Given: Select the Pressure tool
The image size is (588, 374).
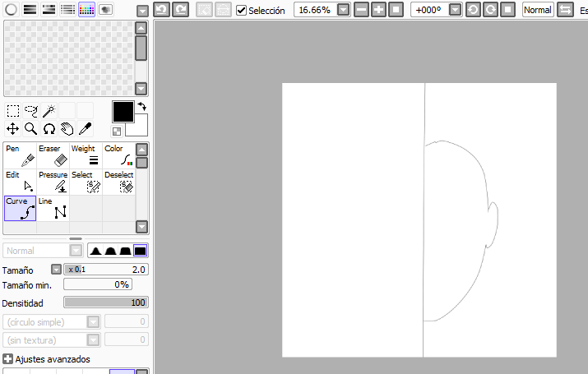Looking at the screenshot, I should coord(53,182).
